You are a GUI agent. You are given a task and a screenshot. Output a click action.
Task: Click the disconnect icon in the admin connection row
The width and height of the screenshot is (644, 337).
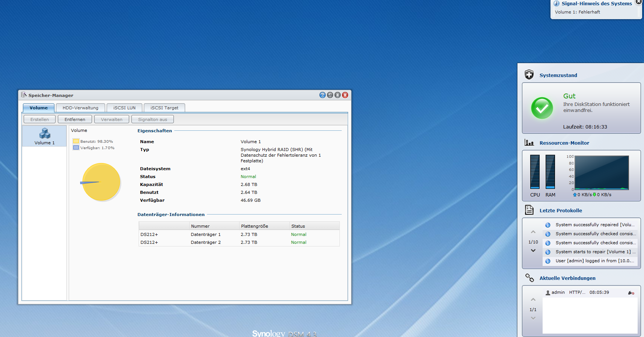pyautogui.click(x=631, y=293)
